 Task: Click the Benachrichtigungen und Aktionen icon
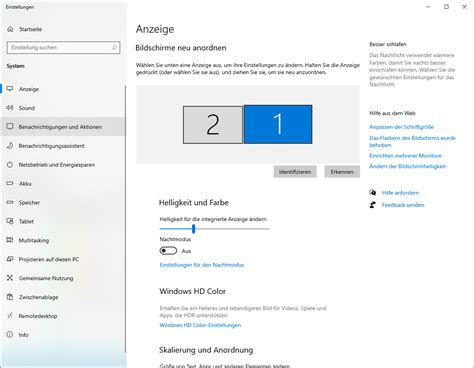coord(10,127)
